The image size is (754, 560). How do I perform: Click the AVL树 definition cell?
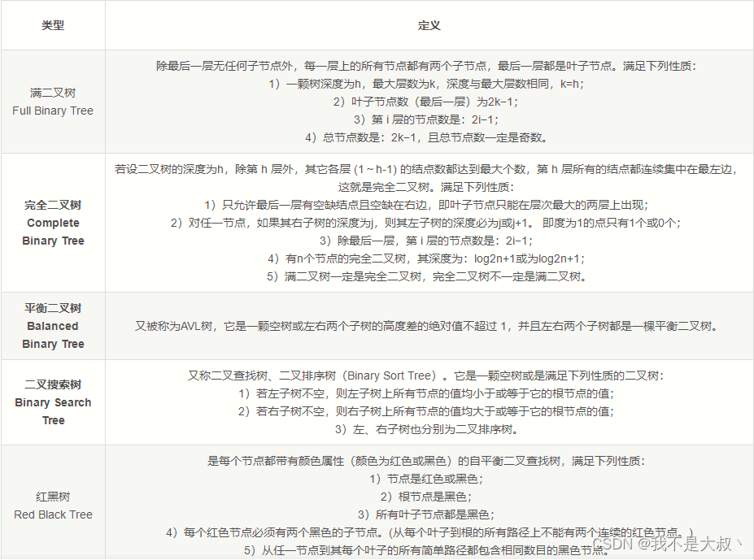point(429,323)
